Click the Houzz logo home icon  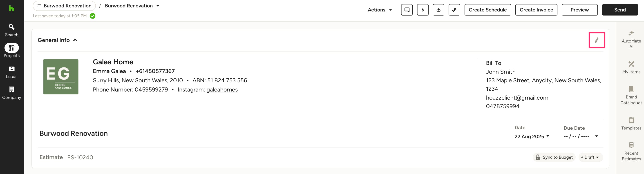point(11,9)
